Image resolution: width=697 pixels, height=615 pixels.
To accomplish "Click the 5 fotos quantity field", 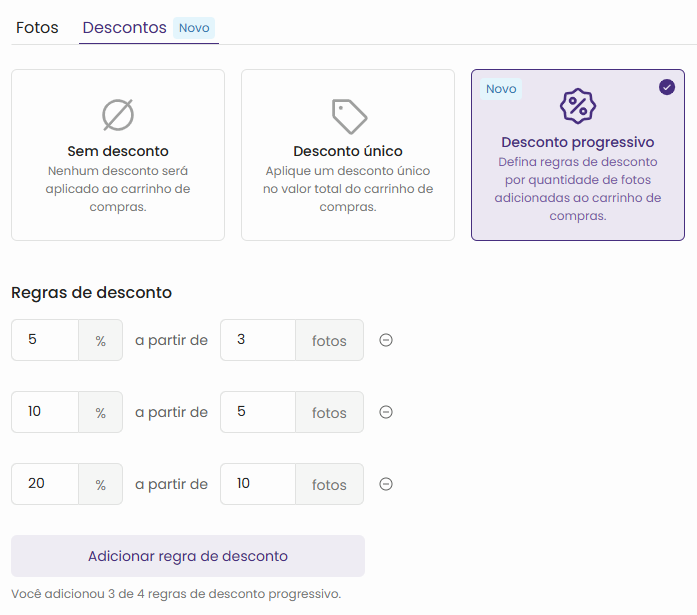I will tap(257, 412).
